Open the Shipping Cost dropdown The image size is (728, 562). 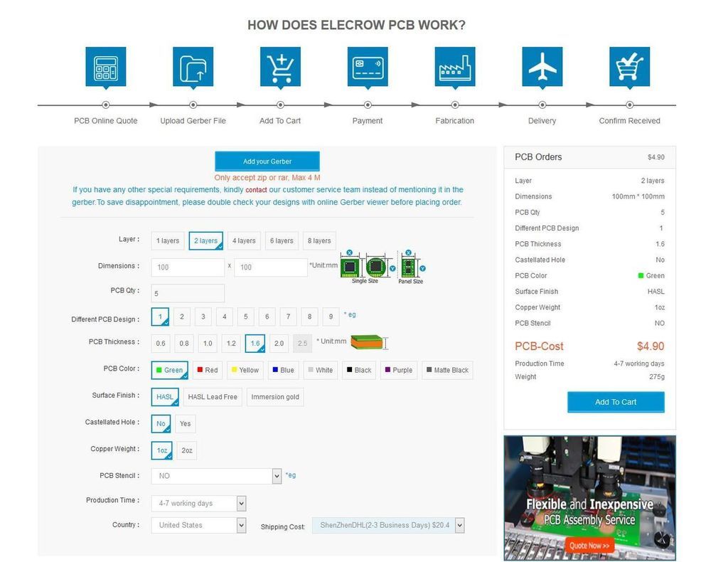[388, 525]
